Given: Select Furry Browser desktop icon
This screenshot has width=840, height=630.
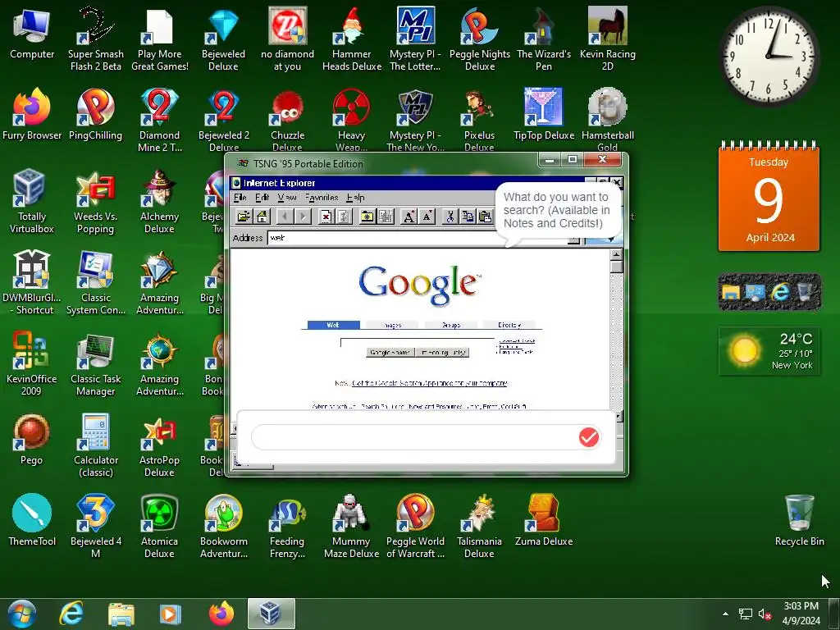Looking at the screenshot, I should coord(32,115).
